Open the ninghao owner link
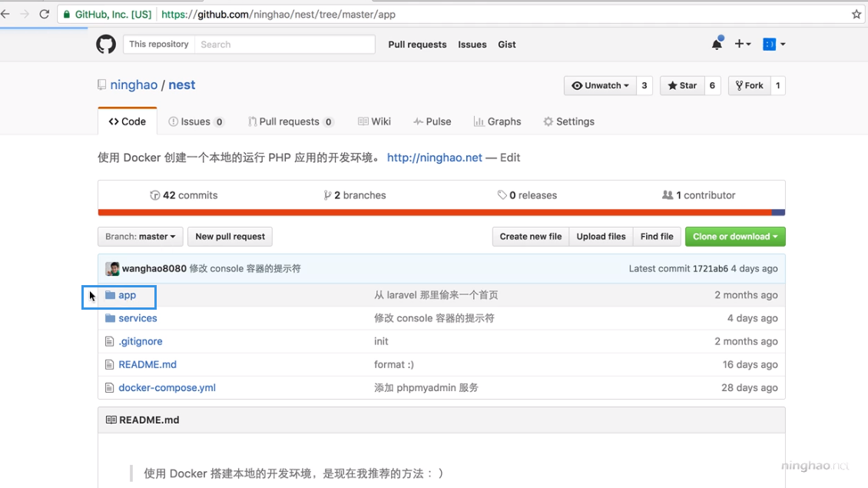Screen dimensions: 868x488 pos(134,85)
